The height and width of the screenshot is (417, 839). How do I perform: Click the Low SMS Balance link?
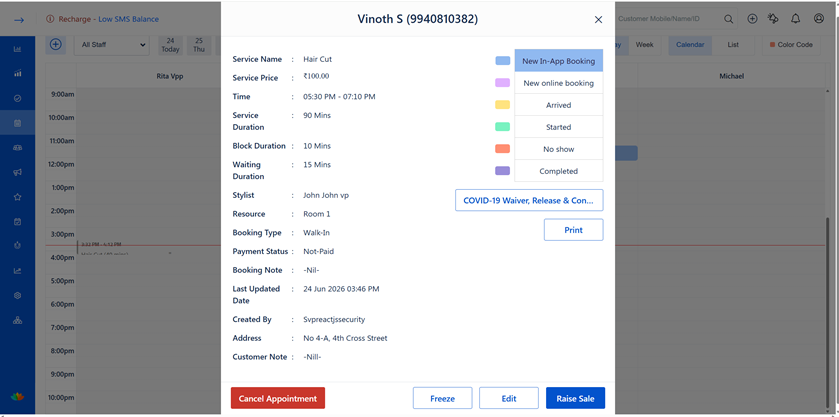coord(128,19)
